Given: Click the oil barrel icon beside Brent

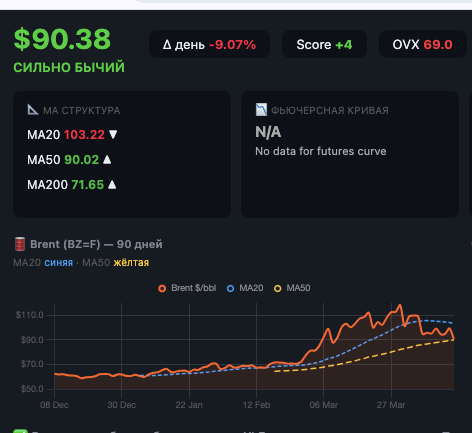Looking at the screenshot, I should [20, 244].
